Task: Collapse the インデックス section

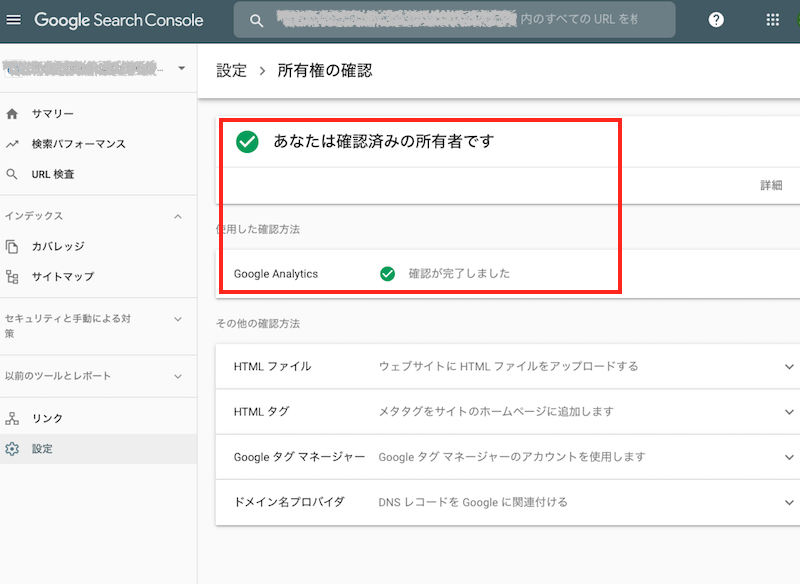Action: click(178, 217)
